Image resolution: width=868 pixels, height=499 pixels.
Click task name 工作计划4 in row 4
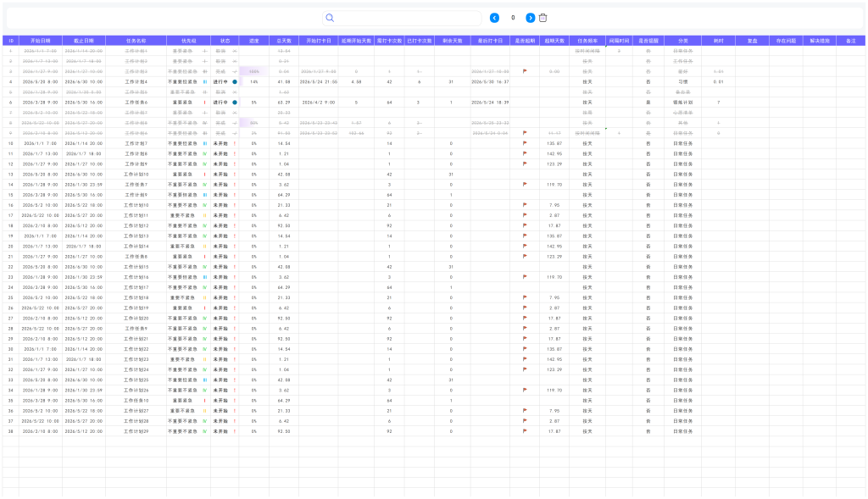(x=136, y=82)
